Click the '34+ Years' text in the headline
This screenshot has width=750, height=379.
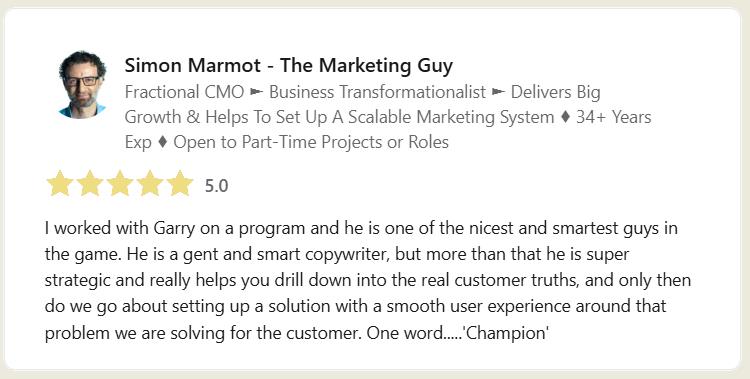[614, 117]
